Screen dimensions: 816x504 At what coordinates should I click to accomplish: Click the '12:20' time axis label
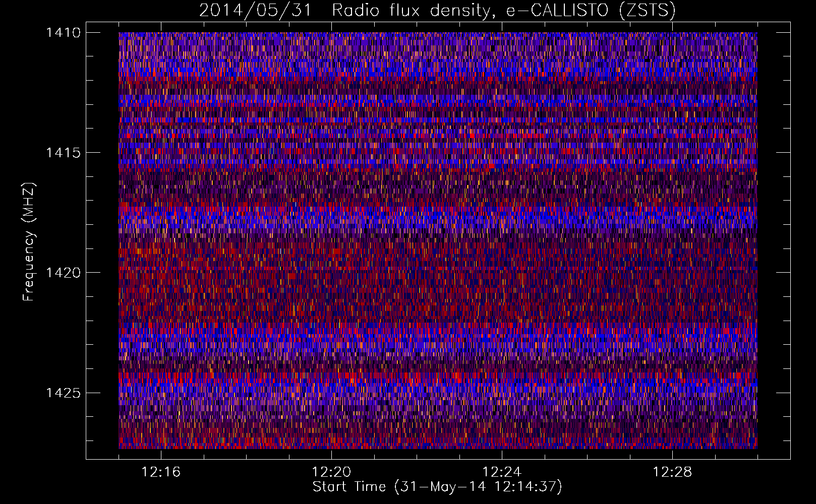pyautogui.click(x=331, y=472)
